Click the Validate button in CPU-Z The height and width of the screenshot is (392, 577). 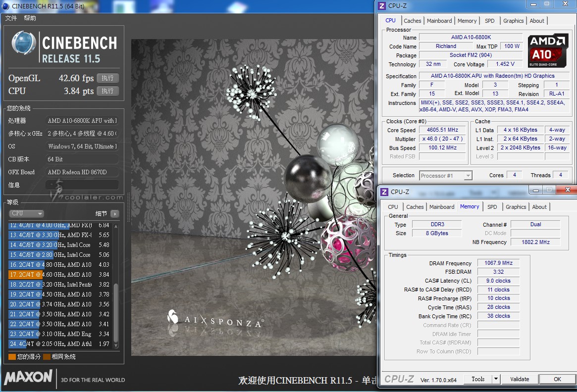pos(520,379)
